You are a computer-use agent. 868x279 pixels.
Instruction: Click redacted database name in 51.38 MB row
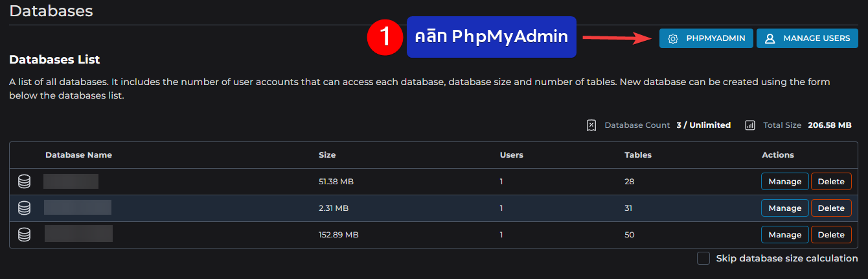pos(71,181)
